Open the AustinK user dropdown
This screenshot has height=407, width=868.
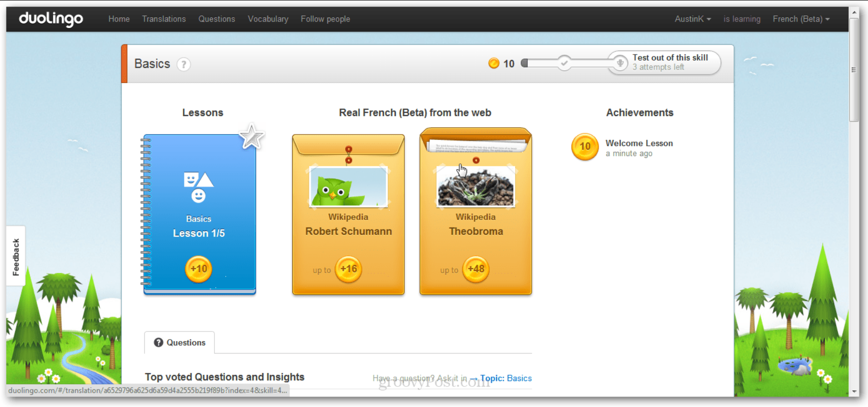[x=692, y=19]
